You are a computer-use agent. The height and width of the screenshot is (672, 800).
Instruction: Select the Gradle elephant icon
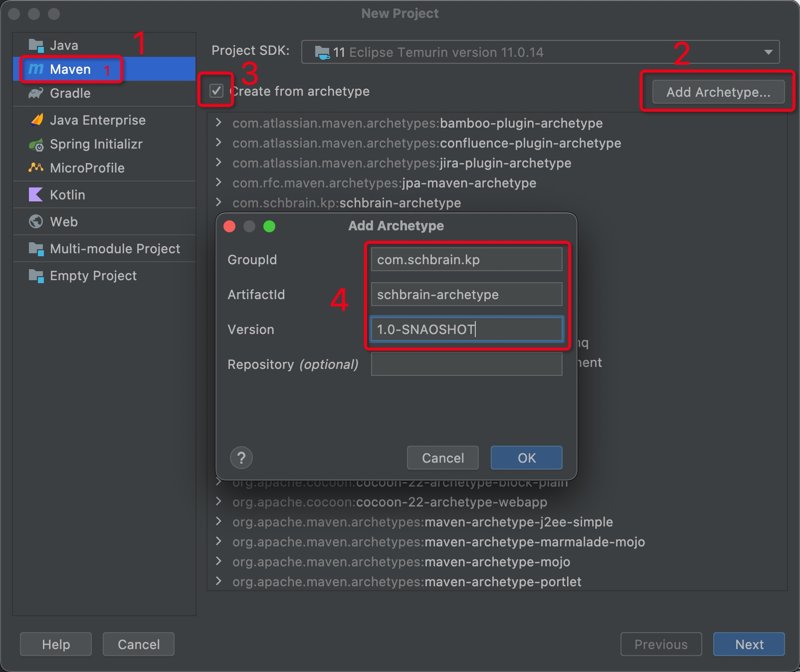pos(36,93)
